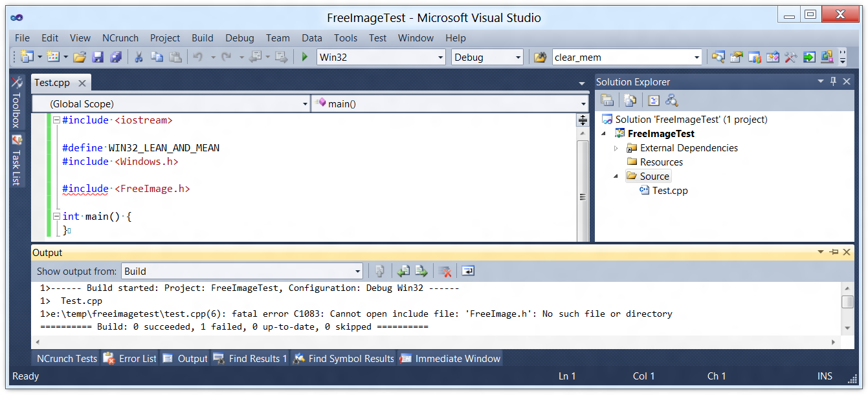Click the Redo arrow icon
This screenshot has height=395, width=868.
226,57
